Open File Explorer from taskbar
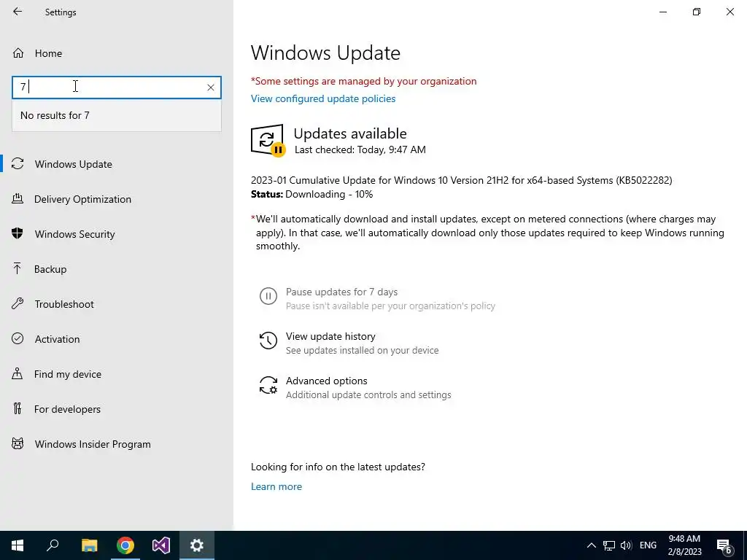This screenshot has width=747, height=560. (89, 545)
